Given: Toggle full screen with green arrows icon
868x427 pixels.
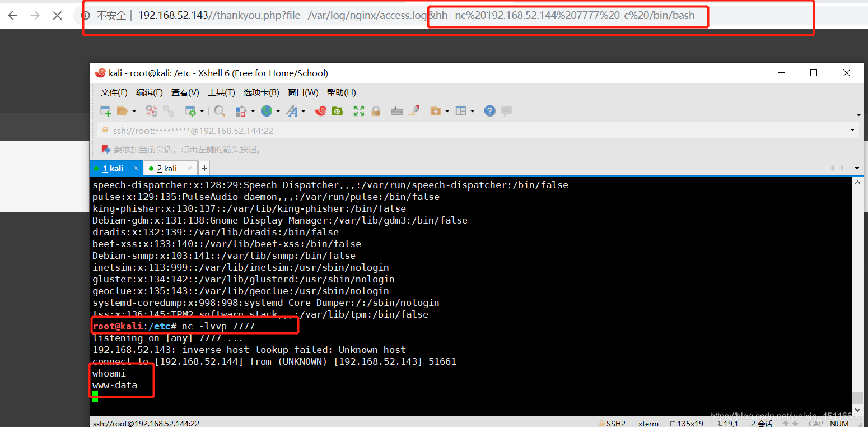Looking at the screenshot, I should [359, 111].
